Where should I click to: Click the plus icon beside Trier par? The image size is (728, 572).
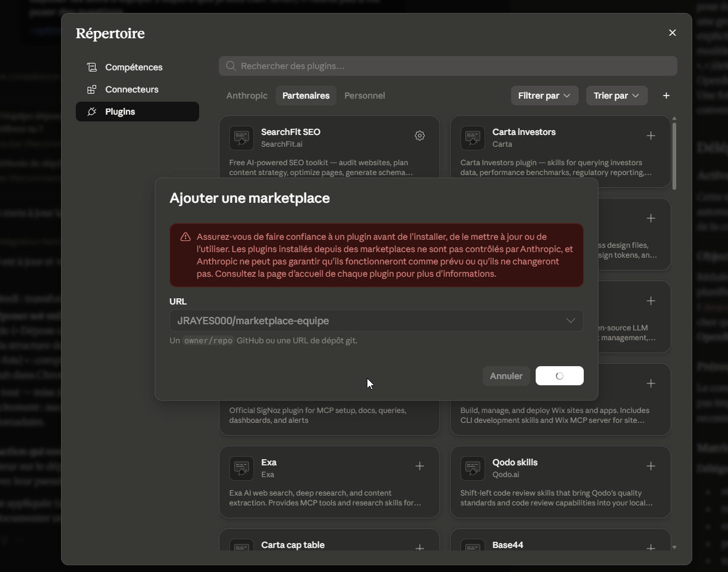(x=666, y=96)
